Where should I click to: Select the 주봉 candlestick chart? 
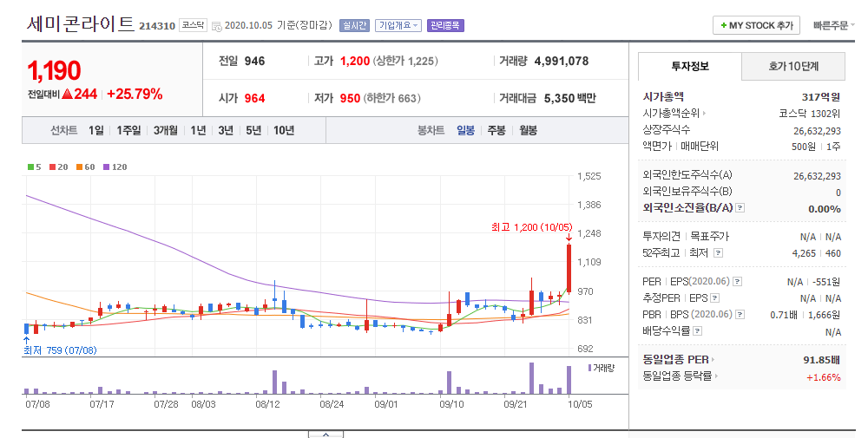[x=496, y=130]
